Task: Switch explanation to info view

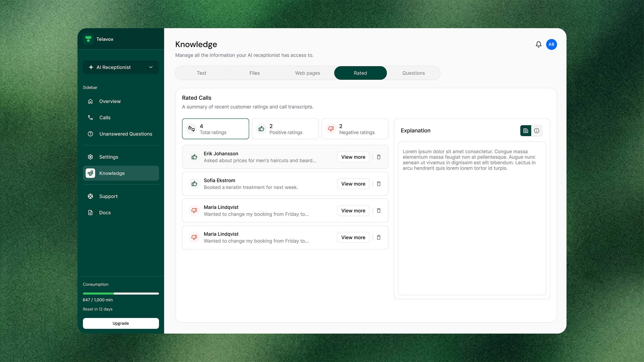Action: [x=537, y=131]
